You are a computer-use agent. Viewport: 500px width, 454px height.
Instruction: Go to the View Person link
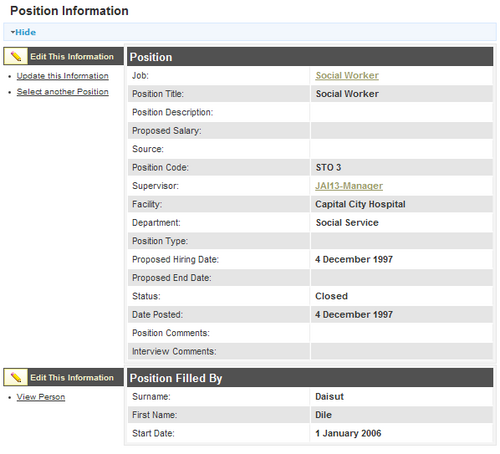[x=41, y=397]
